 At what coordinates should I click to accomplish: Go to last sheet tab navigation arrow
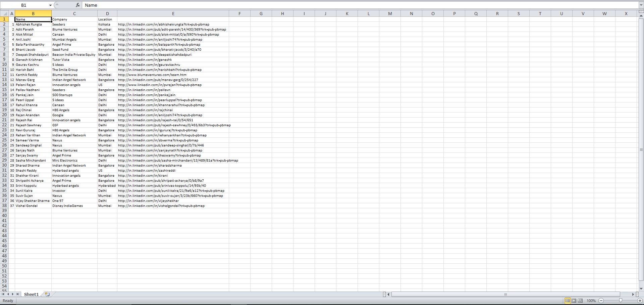coord(18,294)
